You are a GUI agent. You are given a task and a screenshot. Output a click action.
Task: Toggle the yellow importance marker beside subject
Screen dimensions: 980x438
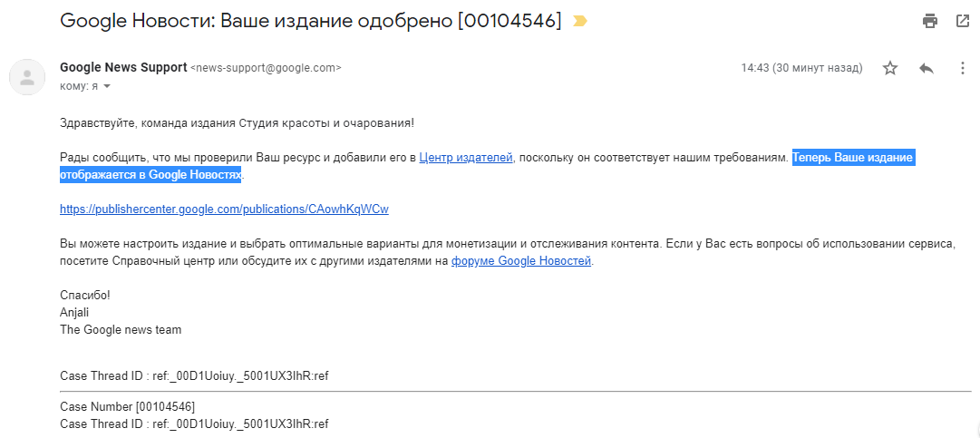579,22
